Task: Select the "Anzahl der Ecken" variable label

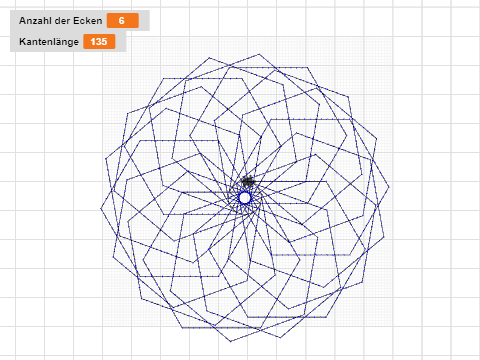Action: click(x=60, y=21)
